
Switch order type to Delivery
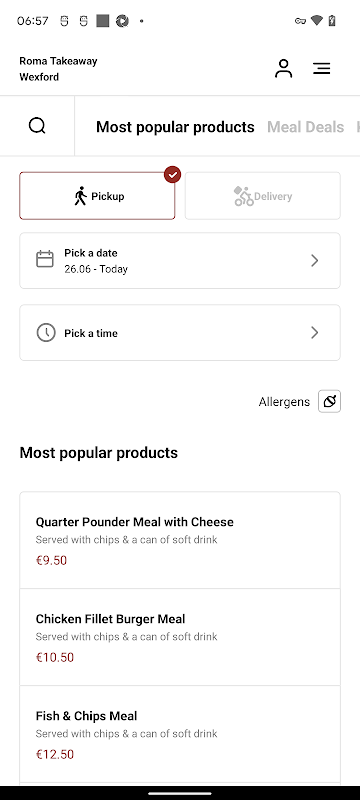click(263, 196)
